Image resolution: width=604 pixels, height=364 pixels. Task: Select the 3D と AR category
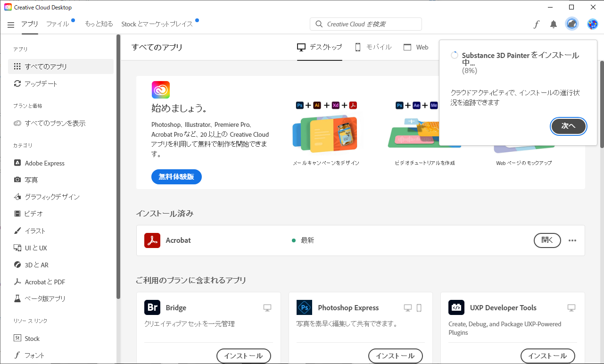click(x=43, y=265)
